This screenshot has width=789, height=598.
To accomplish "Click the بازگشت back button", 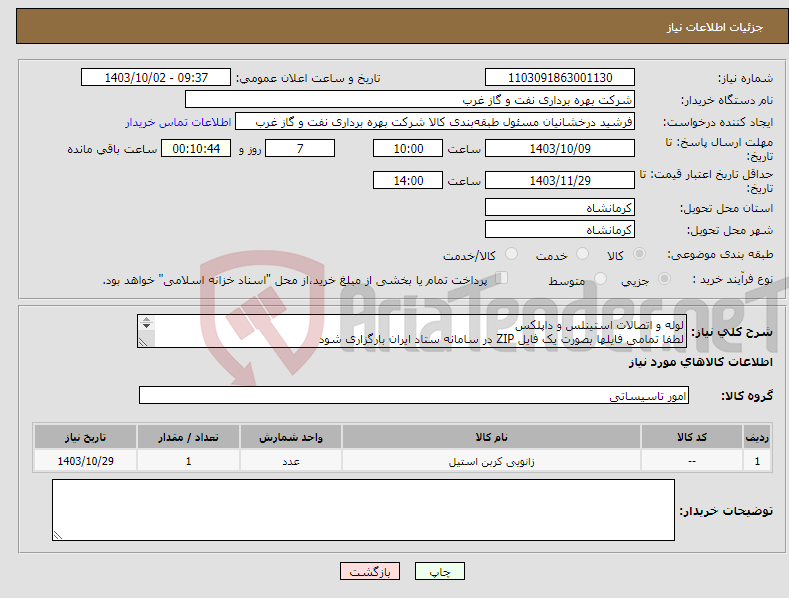I will pyautogui.click(x=370, y=571).
